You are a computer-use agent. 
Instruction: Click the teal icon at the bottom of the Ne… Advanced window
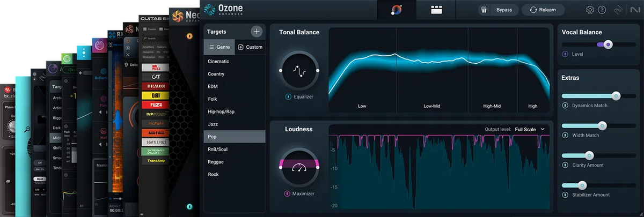point(189,207)
